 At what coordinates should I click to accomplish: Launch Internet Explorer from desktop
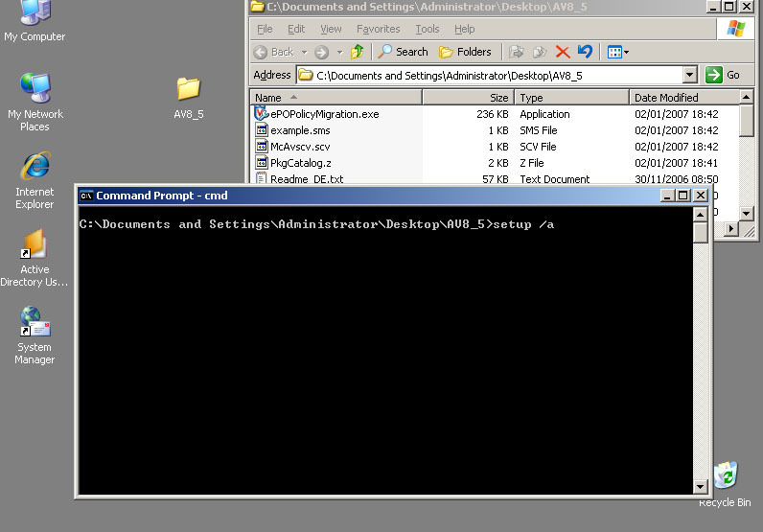(35, 180)
